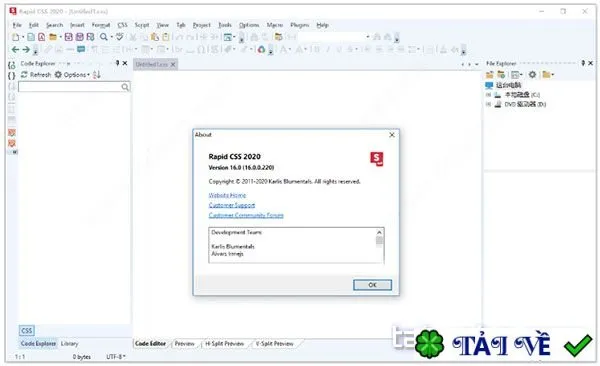Click the magnifier Search icon in the toolbar
Viewport: 600px width, 366px height.
click(x=104, y=37)
